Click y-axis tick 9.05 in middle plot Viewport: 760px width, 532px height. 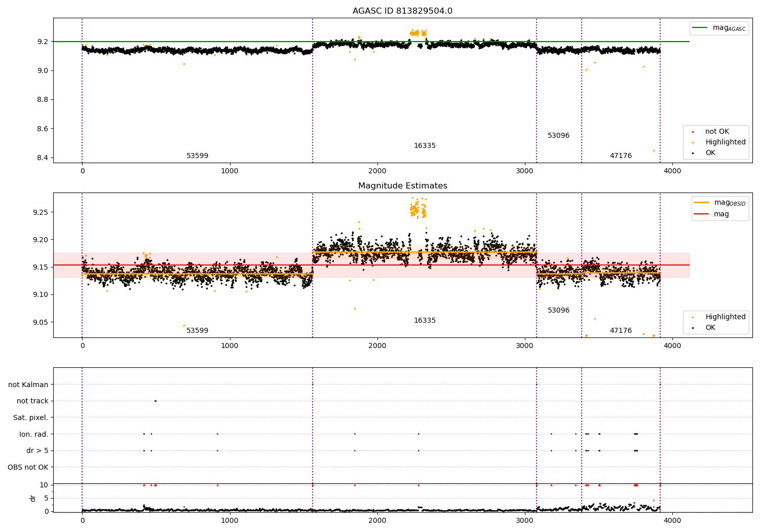click(x=41, y=323)
